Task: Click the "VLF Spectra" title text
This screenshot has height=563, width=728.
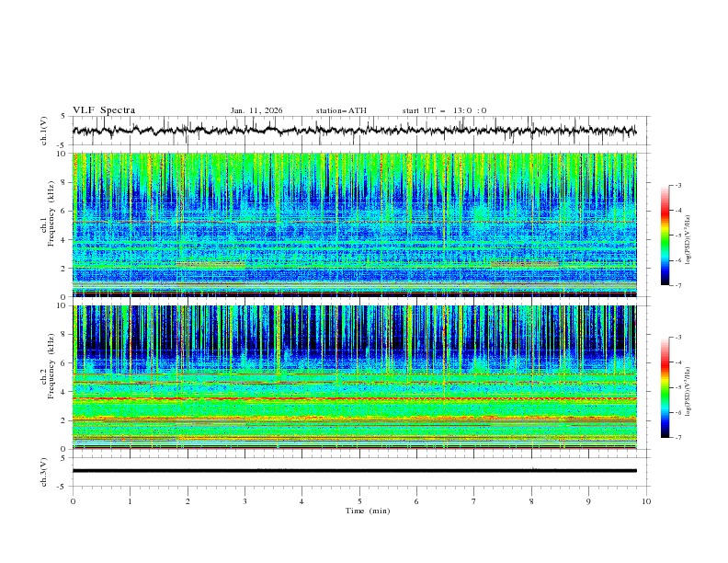Action: click(104, 110)
